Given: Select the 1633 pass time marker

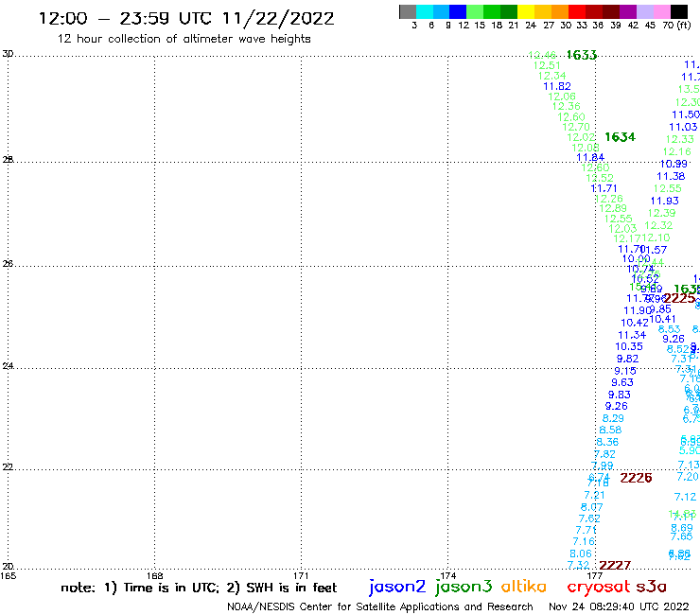Looking at the screenshot, I should point(581,55).
